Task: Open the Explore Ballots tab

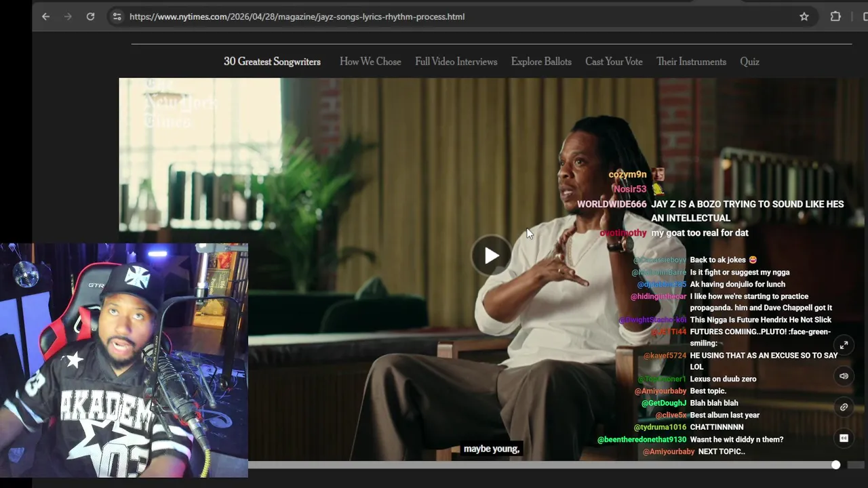Action: 541,62
